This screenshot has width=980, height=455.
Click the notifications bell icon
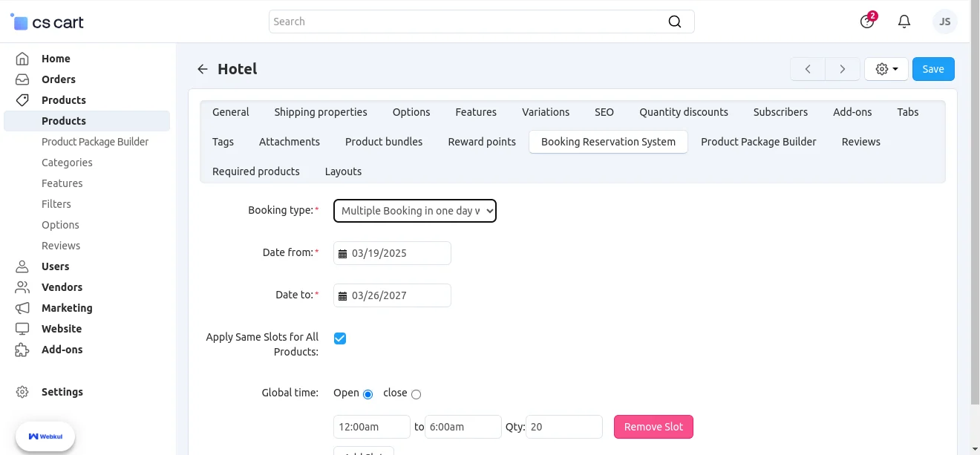tap(904, 21)
